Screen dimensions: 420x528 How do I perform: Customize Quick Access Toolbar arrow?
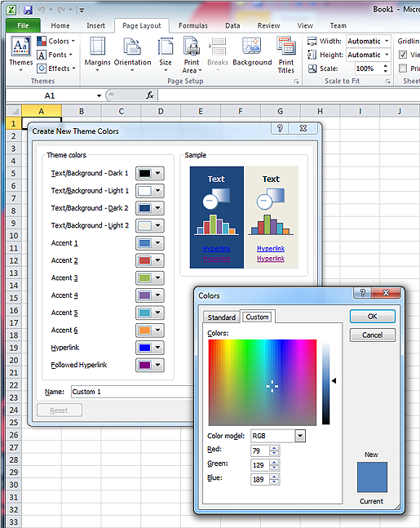coord(81,11)
